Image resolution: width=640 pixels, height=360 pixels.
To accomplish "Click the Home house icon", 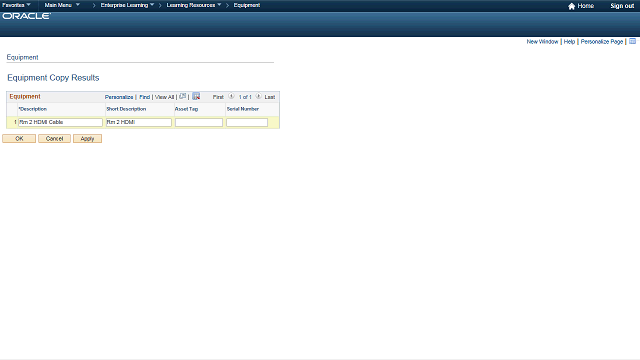I will point(571,6).
